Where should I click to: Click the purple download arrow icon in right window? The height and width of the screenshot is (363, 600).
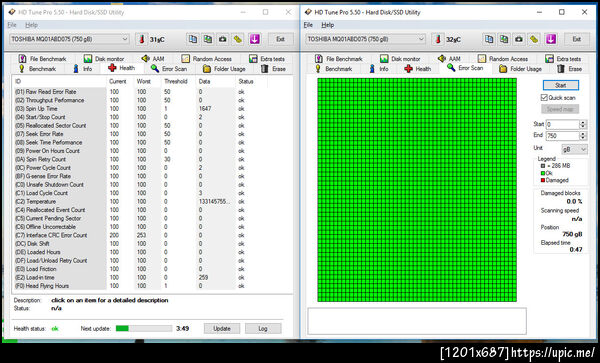(551, 39)
